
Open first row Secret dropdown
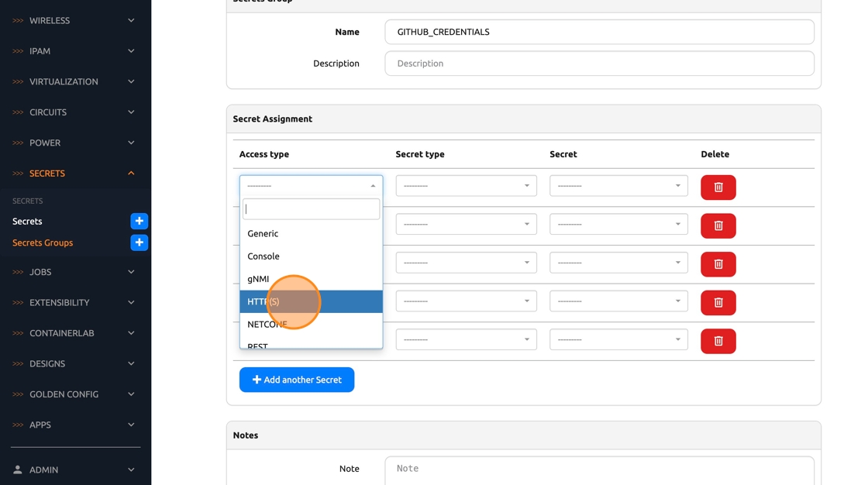pyautogui.click(x=618, y=186)
